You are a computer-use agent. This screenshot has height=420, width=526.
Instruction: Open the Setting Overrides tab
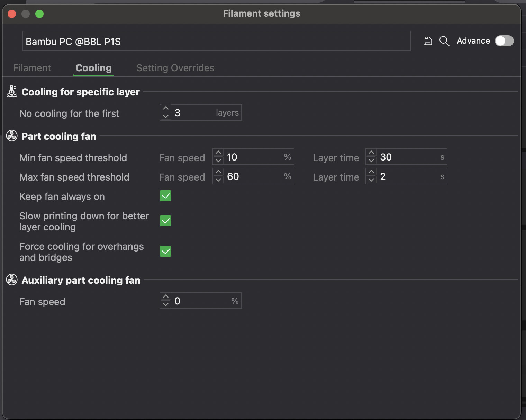pos(175,68)
